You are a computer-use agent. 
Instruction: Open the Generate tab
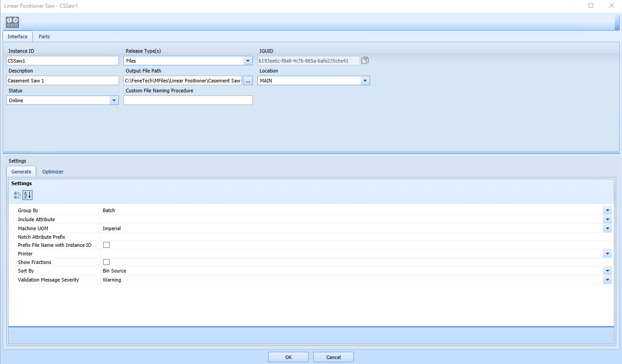(21, 172)
